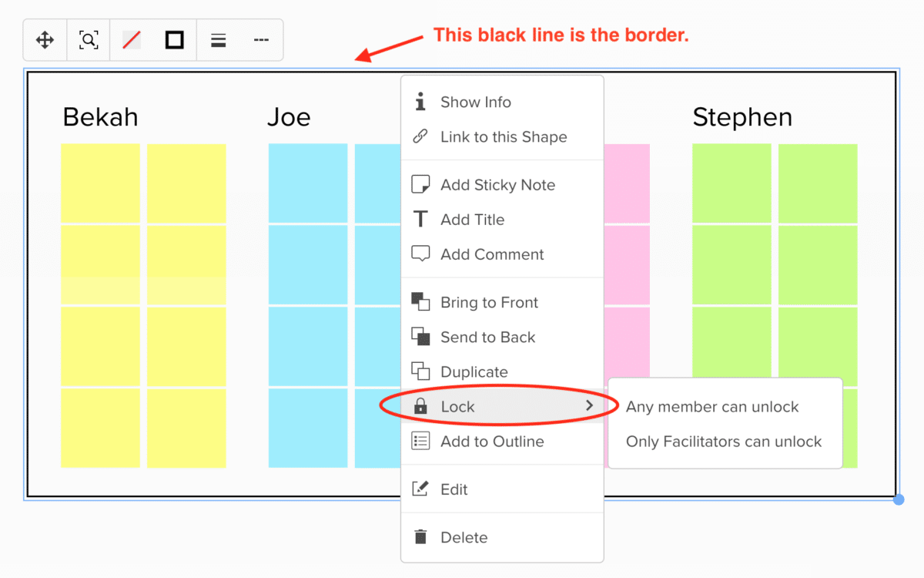The height and width of the screenshot is (578, 924).
Task: Click the pencil icon beside Edit
Action: 420,489
